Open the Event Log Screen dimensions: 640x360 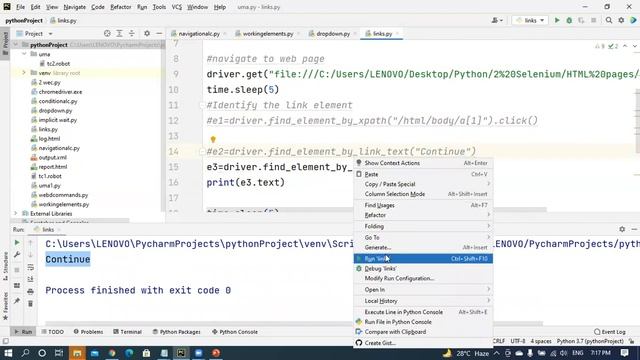610,332
